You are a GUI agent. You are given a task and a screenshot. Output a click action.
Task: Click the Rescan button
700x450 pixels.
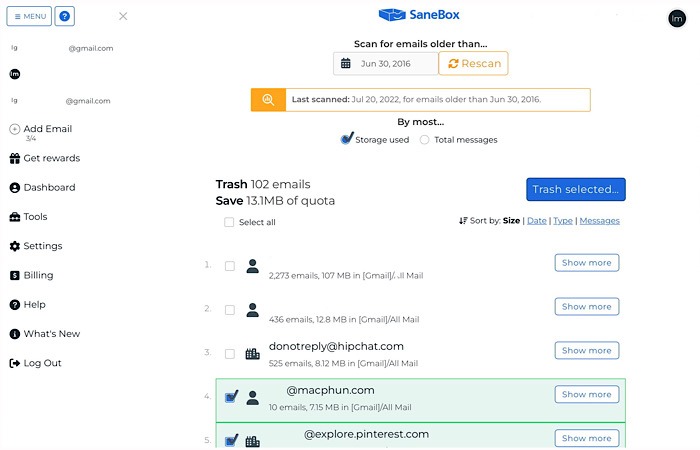(x=474, y=63)
